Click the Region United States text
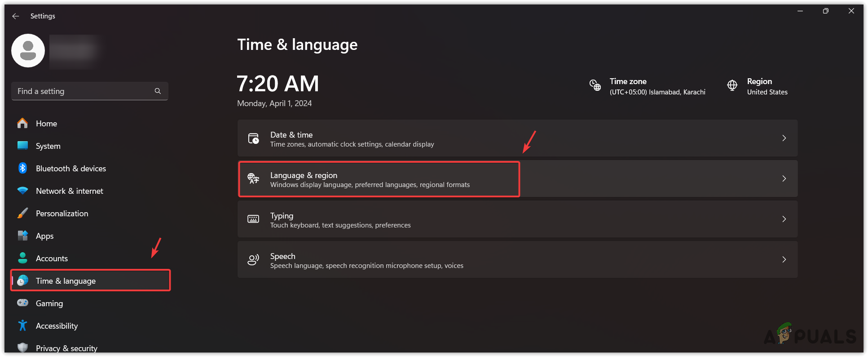 [x=767, y=92]
